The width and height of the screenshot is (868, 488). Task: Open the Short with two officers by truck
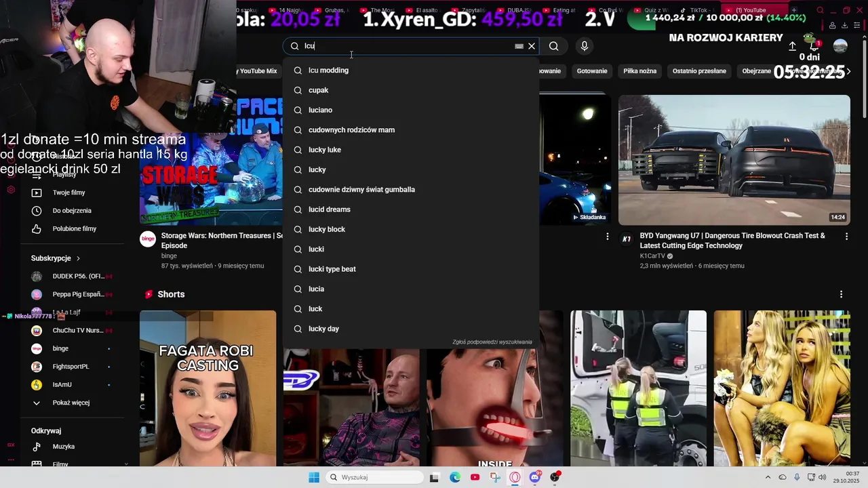coord(638,388)
